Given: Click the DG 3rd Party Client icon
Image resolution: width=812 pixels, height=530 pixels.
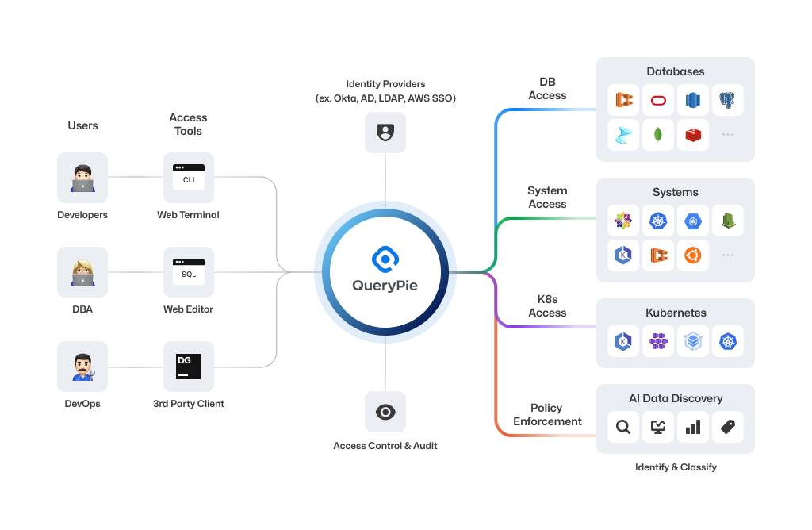Looking at the screenshot, I should point(189,367).
